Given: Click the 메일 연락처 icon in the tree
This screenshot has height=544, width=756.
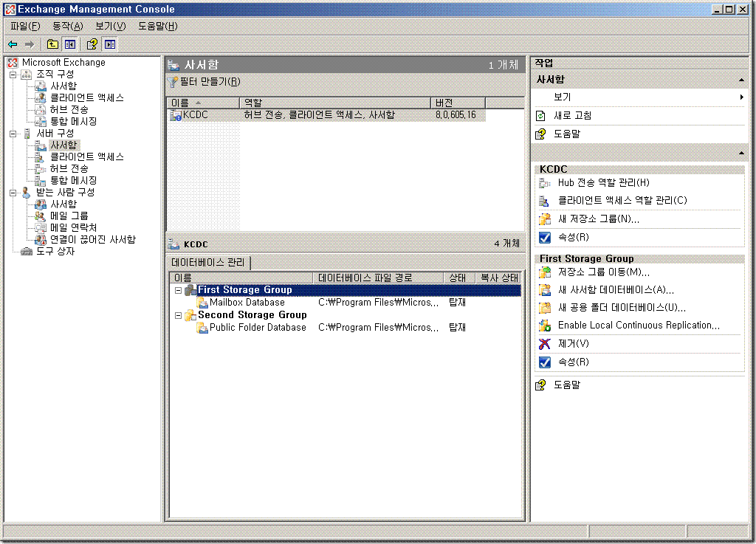Looking at the screenshot, I should pos(41,227).
